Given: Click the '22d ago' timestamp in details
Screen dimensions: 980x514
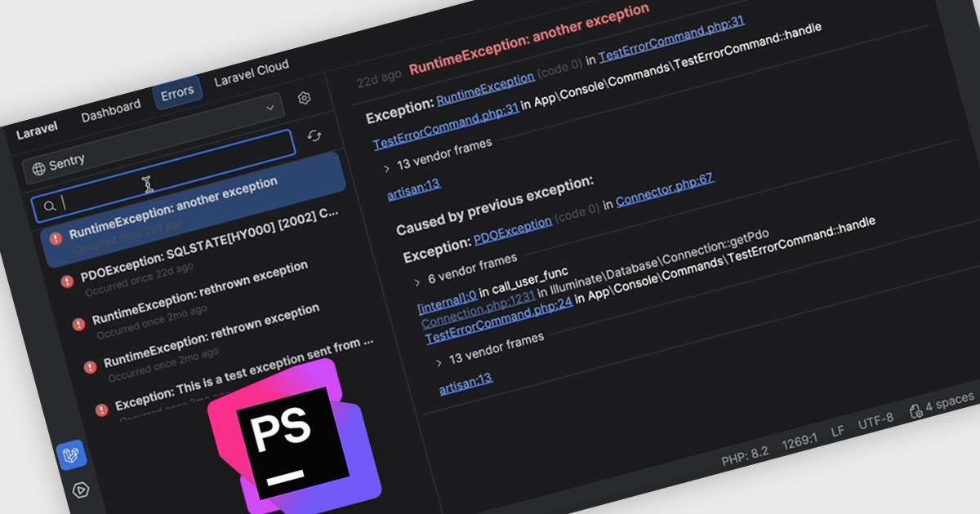Looking at the screenshot, I should pos(379,80).
